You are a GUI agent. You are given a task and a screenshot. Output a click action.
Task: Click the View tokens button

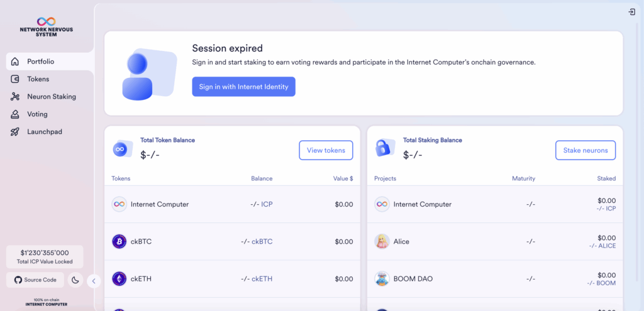[326, 150]
